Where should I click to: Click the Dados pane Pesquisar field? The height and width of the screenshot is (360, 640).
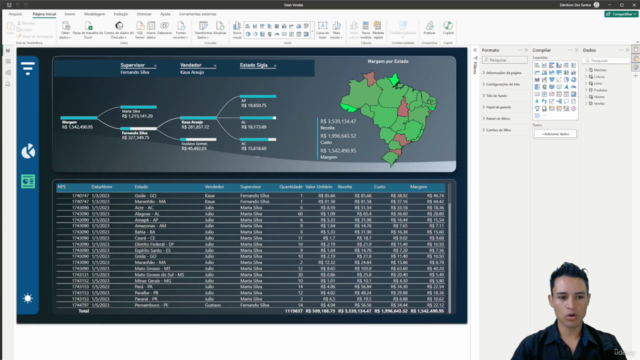606,60
